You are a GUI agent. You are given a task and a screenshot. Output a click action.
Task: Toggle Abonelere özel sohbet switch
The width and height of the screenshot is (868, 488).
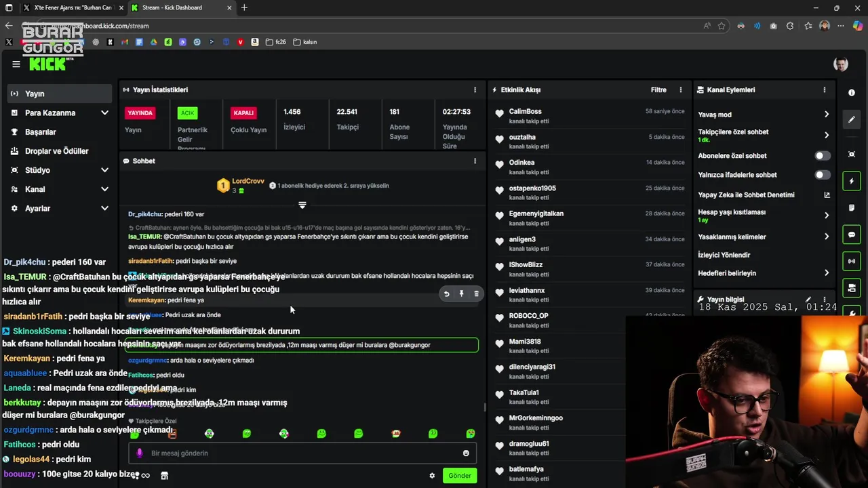pyautogui.click(x=822, y=156)
